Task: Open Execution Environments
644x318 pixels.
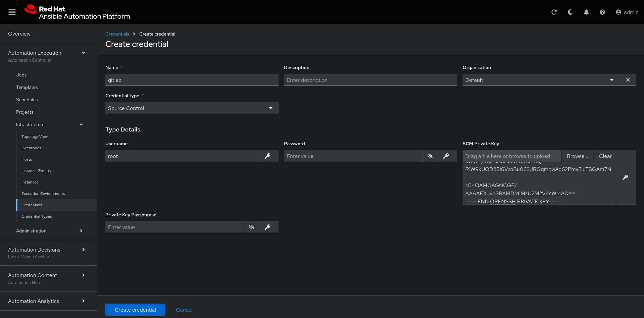Action: [x=43, y=194]
